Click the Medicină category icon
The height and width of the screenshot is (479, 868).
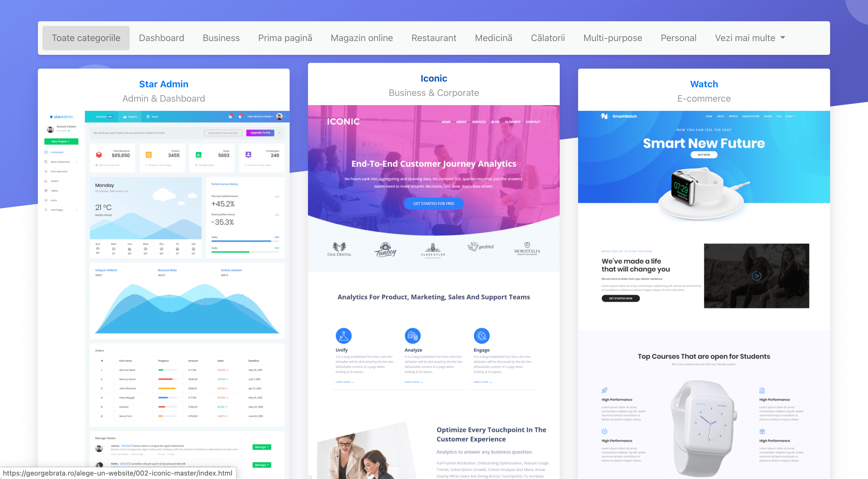click(x=494, y=38)
